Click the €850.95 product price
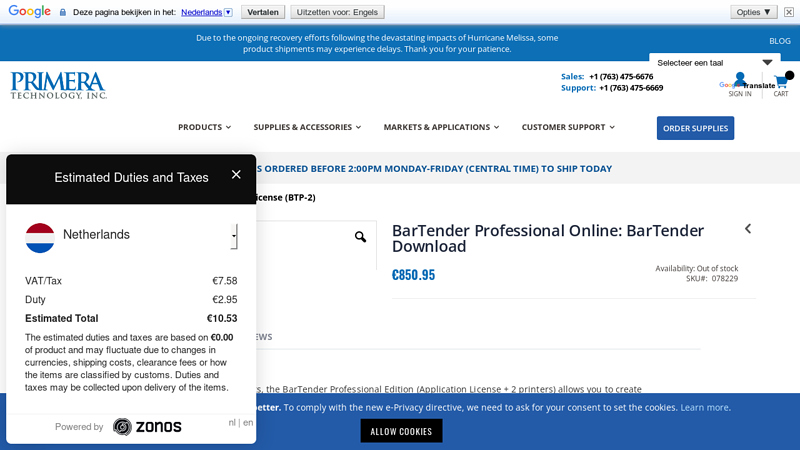Image resolution: width=800 pixels, height=450 pixels. pyautogui.click(x=413, y=275)
